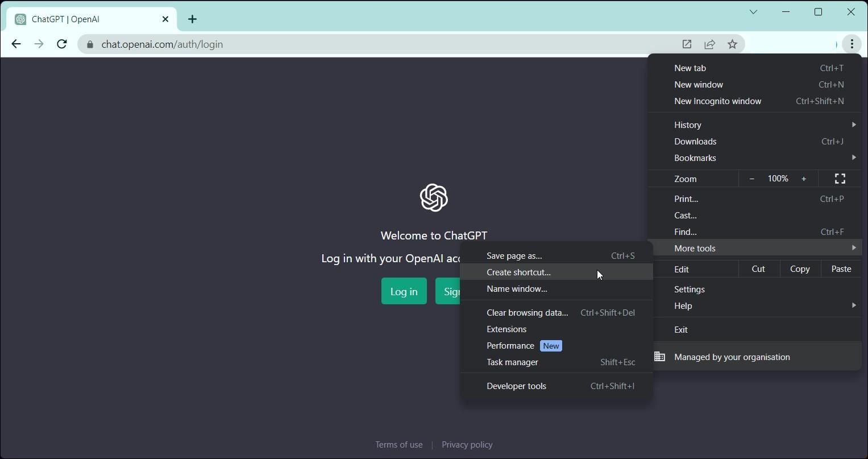868x459 pixels.
Task: Increase page zoom with the plus control
Action: [803, 178]
